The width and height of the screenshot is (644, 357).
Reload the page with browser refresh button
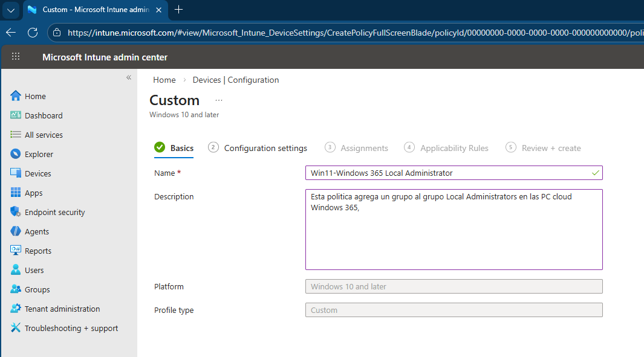tap(33, 33)
